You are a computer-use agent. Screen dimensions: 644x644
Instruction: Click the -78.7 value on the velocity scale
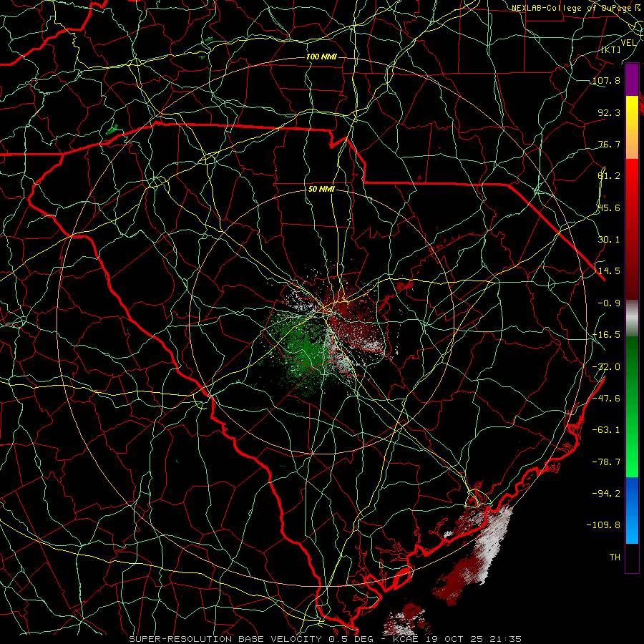coord(606,462)
